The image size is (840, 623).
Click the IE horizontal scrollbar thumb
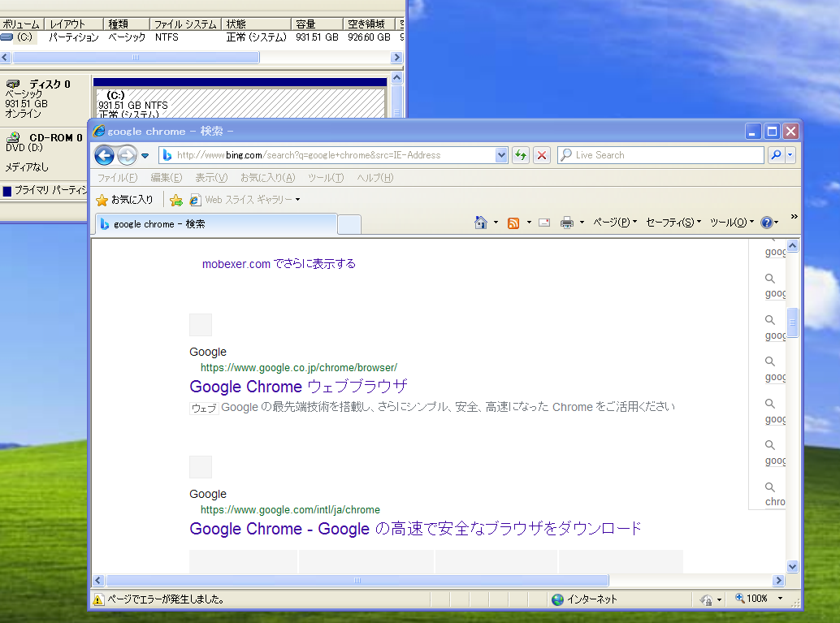pos(357,580)
